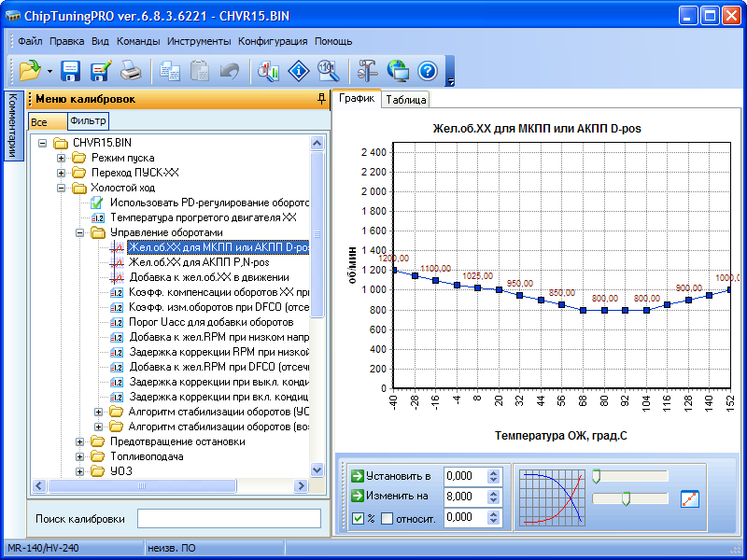The height and width of the screenshot is (560, 747).
Task: Open the Инструменты menu
Action: click(x=199, y=41)
